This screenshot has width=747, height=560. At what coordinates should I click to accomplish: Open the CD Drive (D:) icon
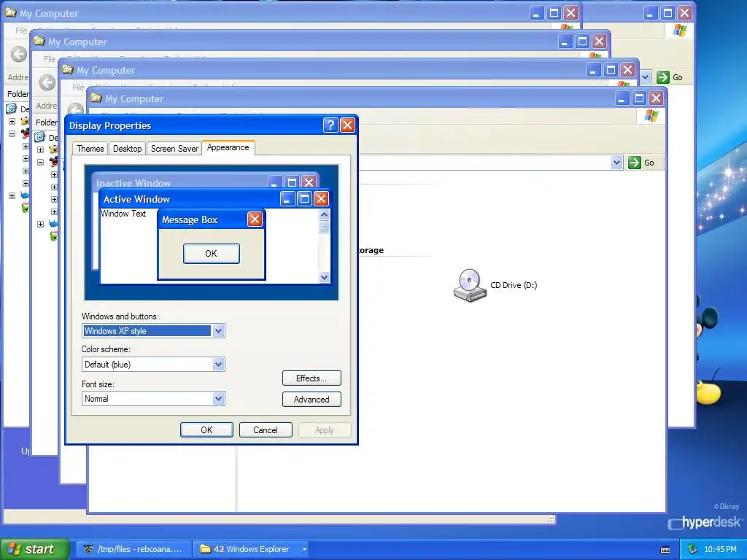pyautogui.click(x=469, y=285)
